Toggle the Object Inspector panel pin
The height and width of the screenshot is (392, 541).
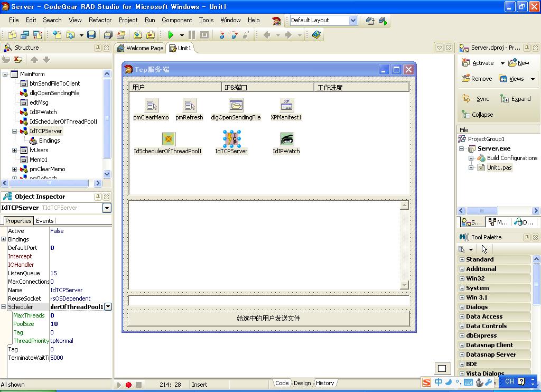click(x=98, y=197)
